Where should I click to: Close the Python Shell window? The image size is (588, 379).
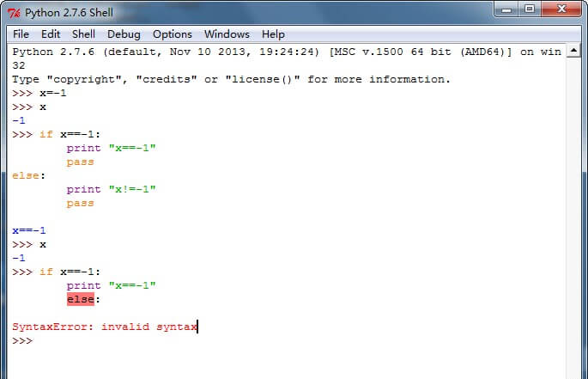click(x=561, y=9)
